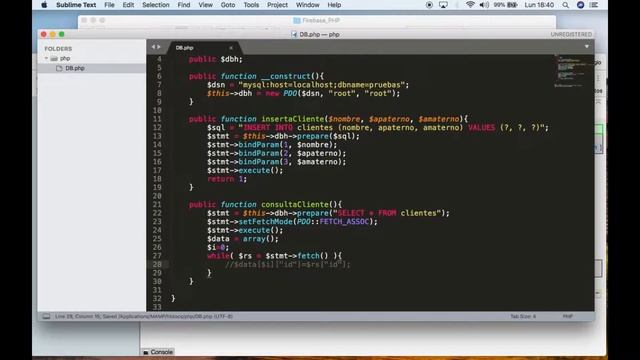The width and height of the screenshot is (640, 360).
Task: Open the AirPlay display menu icon
Action: click(x=443, y=5)
